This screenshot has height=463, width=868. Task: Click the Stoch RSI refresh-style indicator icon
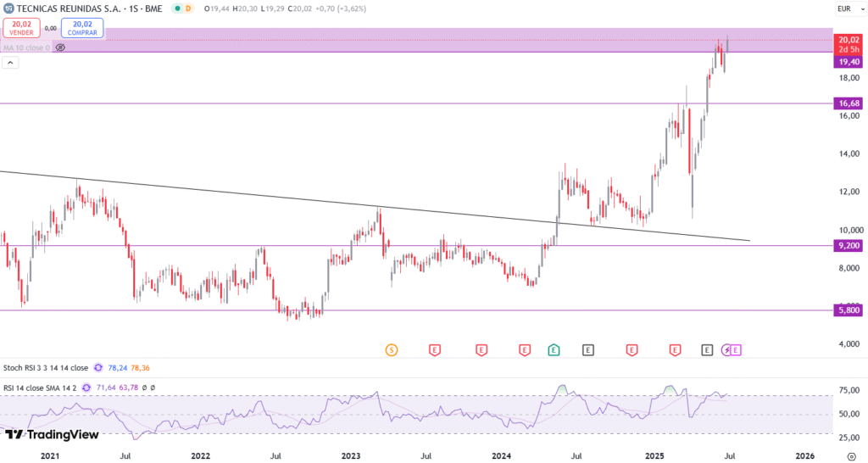pos(98,368)
